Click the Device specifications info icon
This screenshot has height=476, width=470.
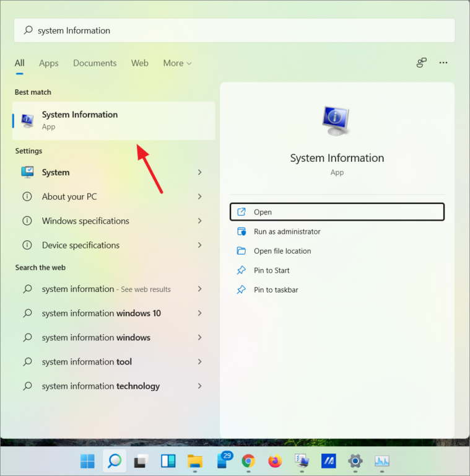[x=27, y=245]
